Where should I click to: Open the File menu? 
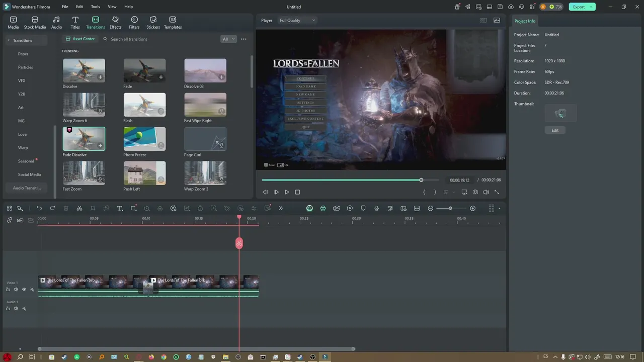[x=65, y=7]
